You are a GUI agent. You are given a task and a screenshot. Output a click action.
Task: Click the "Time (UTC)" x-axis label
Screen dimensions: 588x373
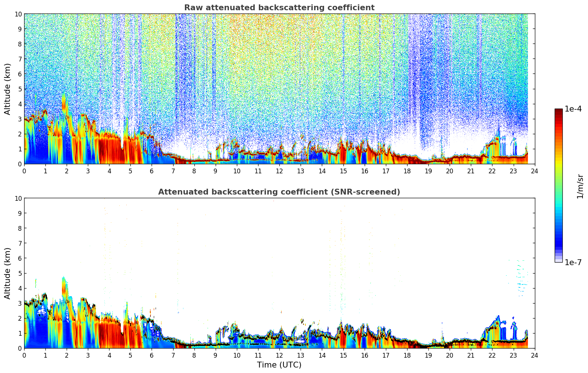[x=279, y=365]
